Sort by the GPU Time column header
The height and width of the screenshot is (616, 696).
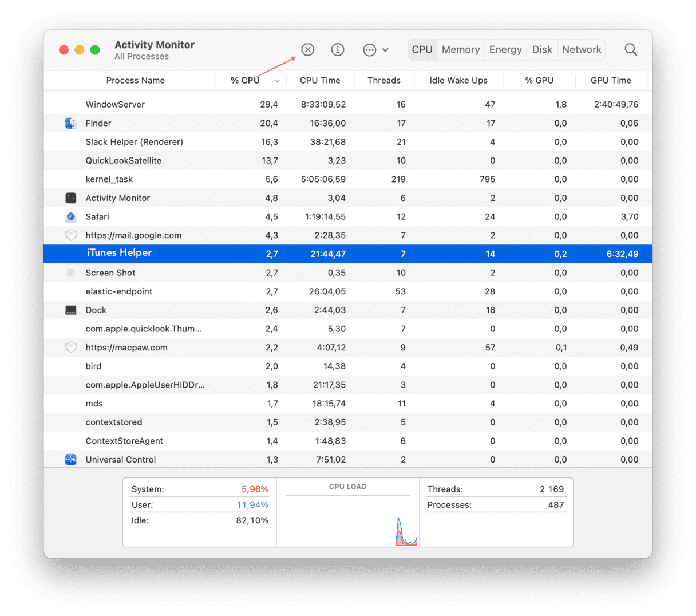(x=611, y=81)
